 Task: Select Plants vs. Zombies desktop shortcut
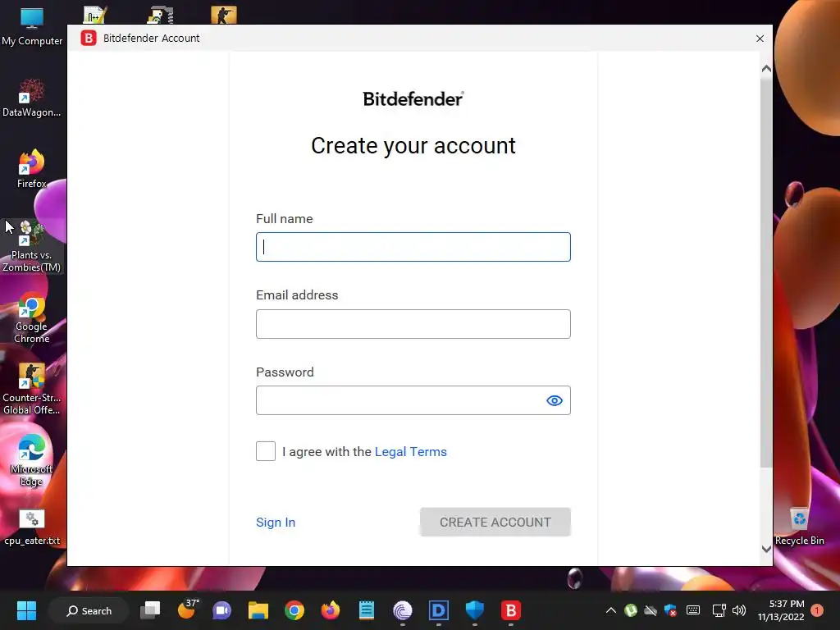(32, 246)
